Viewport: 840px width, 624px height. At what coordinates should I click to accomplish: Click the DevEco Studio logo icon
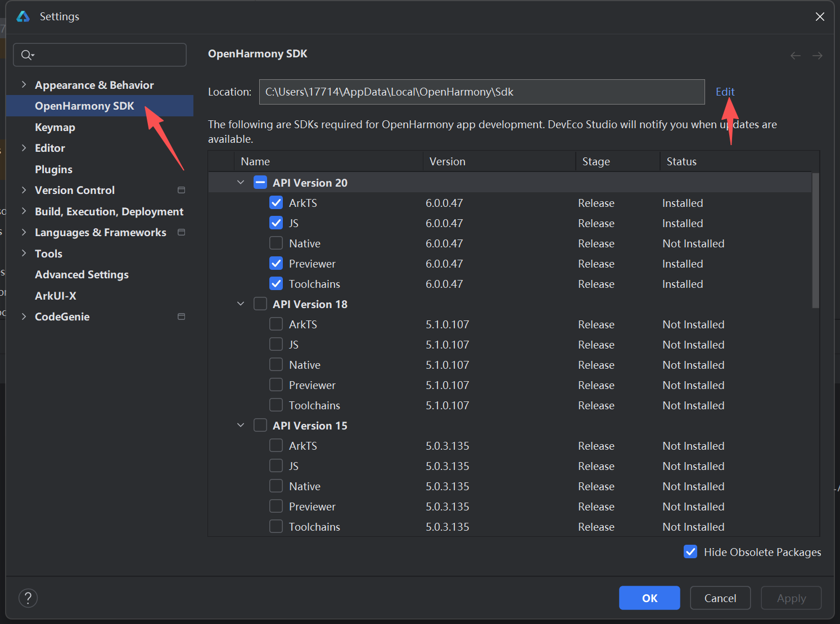pos(23,16)
